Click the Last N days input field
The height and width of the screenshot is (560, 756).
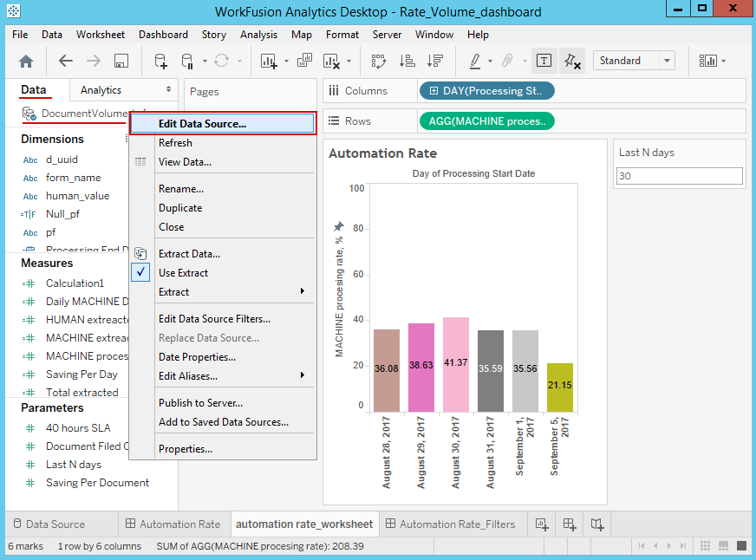[680, 176]
